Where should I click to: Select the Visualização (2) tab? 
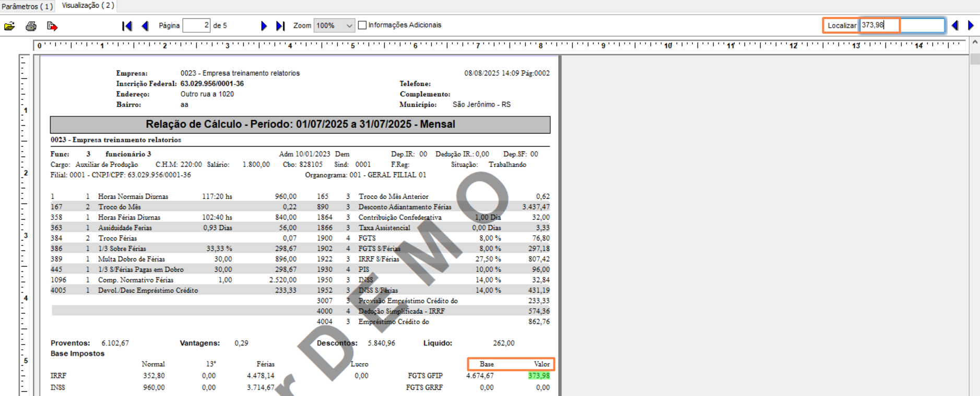(x=88, y=6)
